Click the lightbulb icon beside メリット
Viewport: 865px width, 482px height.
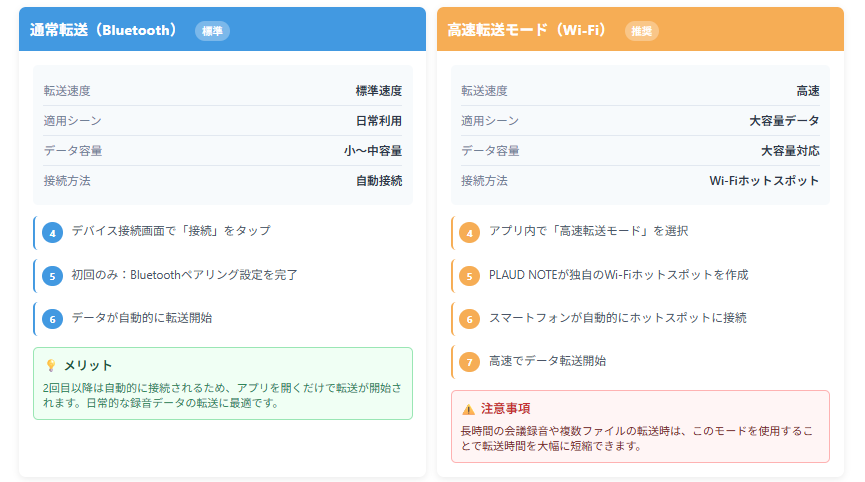point(51,366)
